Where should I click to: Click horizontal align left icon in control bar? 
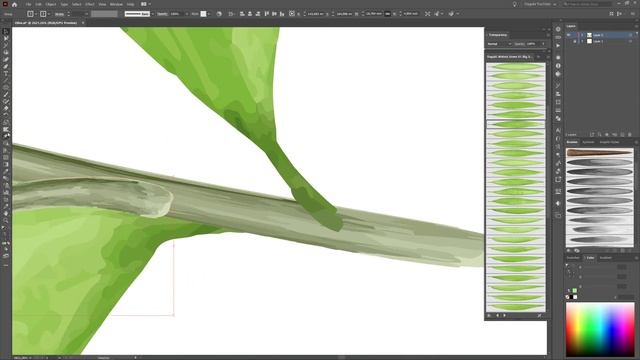click(242, 14)
